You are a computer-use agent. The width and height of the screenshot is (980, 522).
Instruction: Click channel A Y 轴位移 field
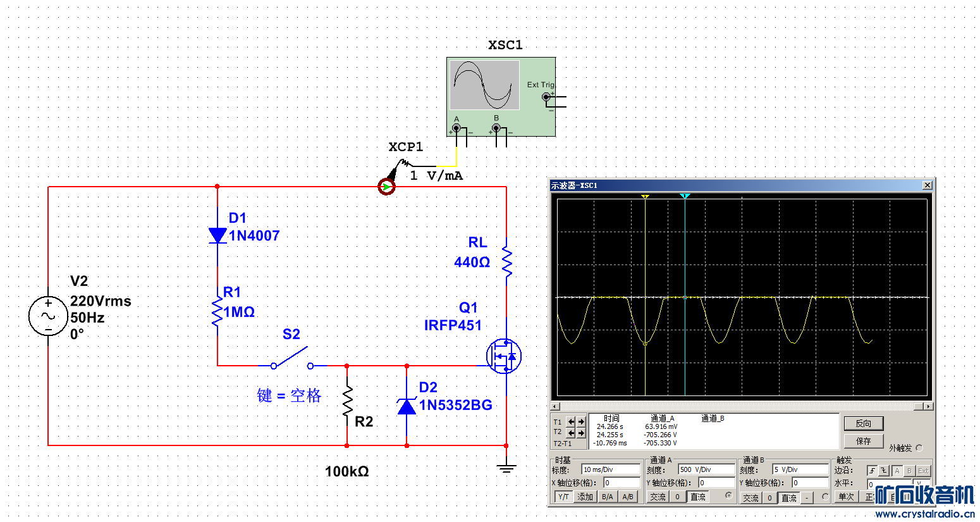716,483
